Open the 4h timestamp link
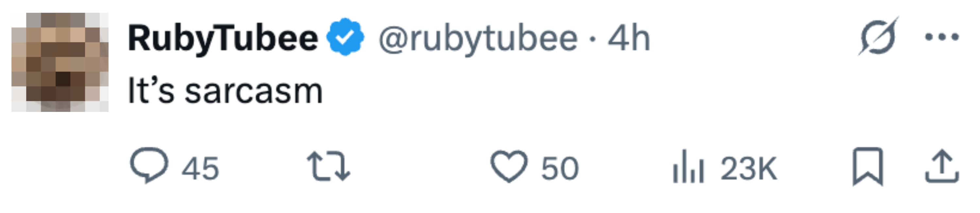 [x=629, y=39]
